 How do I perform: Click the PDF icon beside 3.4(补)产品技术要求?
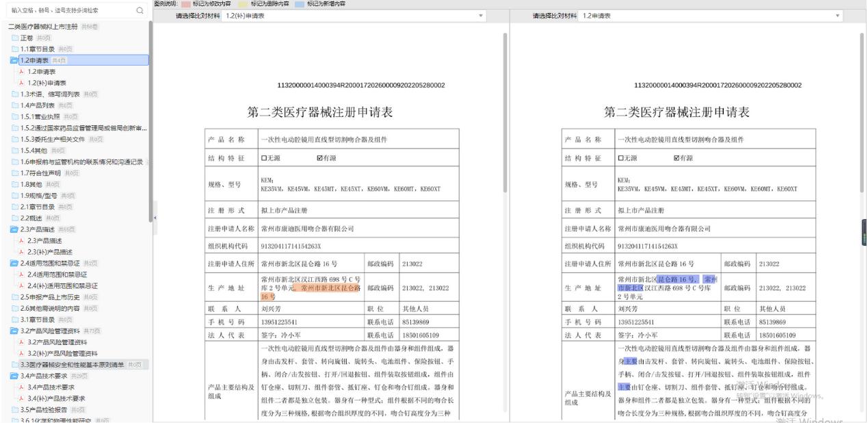[21, 398]
